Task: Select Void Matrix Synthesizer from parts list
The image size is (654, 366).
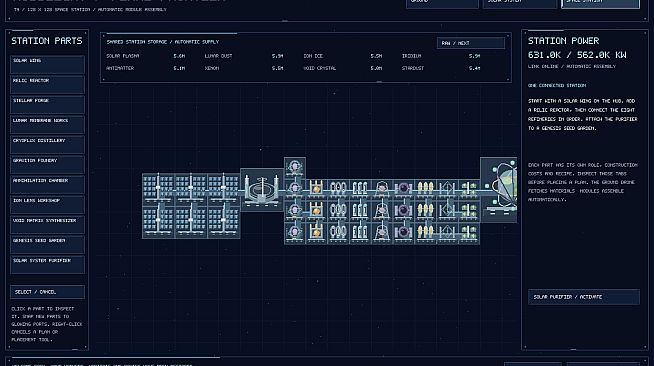Action: tap(47, 225)
